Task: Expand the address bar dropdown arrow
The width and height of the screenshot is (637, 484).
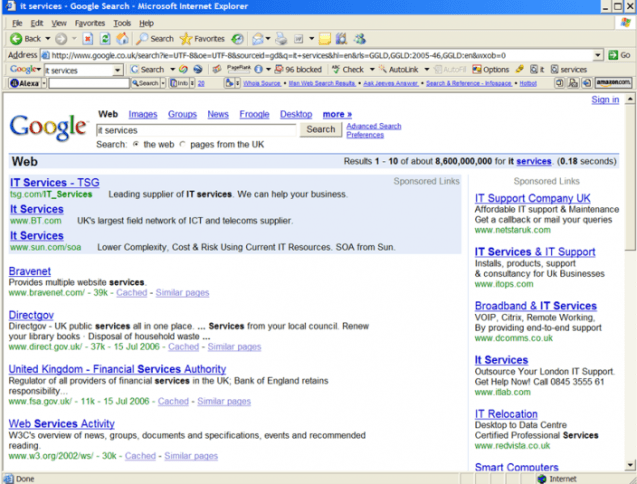Action: (598, 55)
